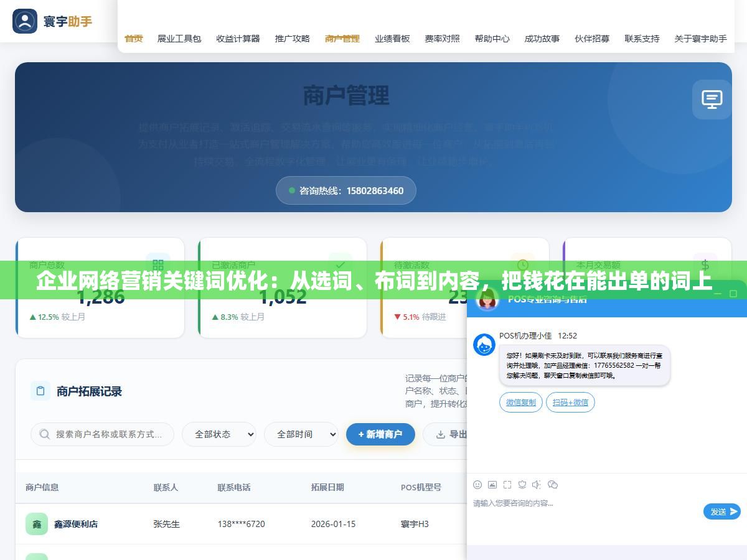
Task: Click the 微信复制 button in chat
Action: [x=521, y=403]
